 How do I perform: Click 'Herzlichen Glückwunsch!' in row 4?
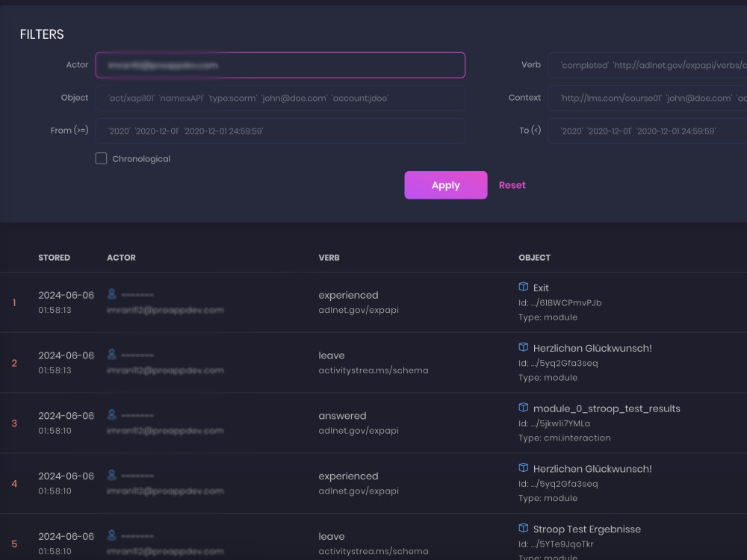[592, 469]
